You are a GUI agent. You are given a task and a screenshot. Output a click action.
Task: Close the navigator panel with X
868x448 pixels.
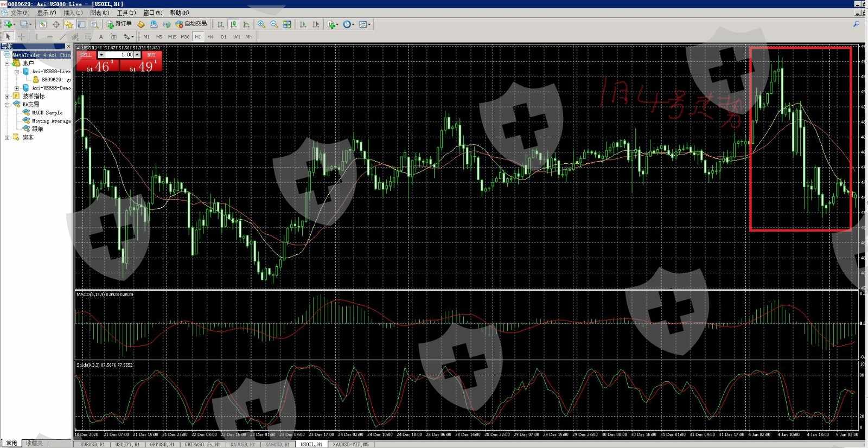pos(68,47)
